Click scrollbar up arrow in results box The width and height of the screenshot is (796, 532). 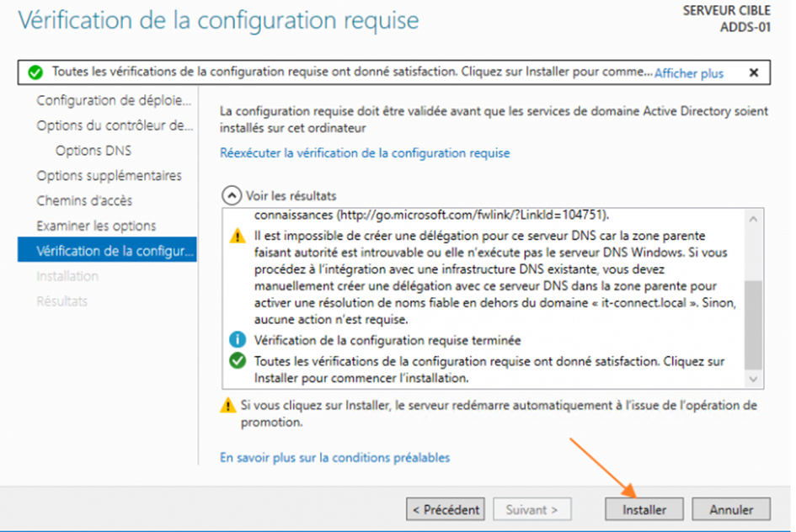click(x=753, y=219)
